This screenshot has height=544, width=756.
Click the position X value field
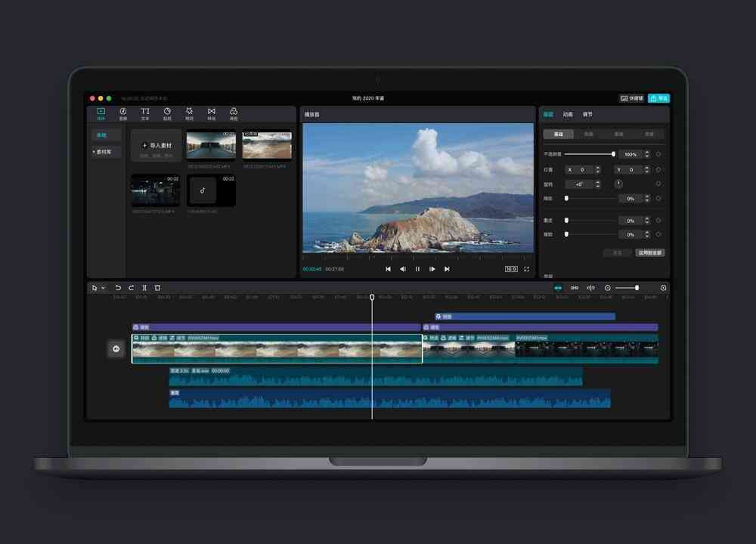[580, 169]
